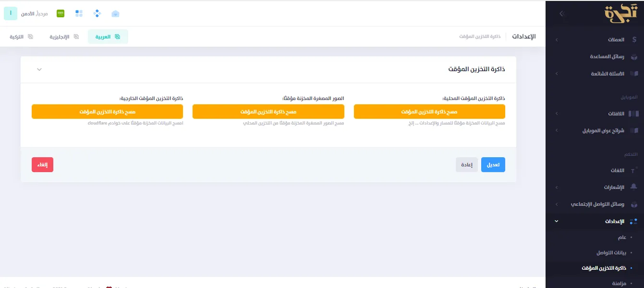Click the home icon in the top bar
The image size is (644, 288).
(115, 13)
